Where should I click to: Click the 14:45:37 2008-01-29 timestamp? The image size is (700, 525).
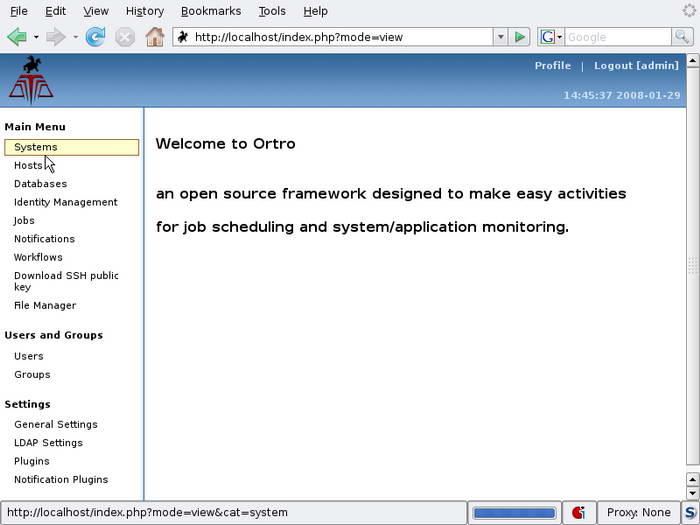pyautogui.click(x=622, y=95)
